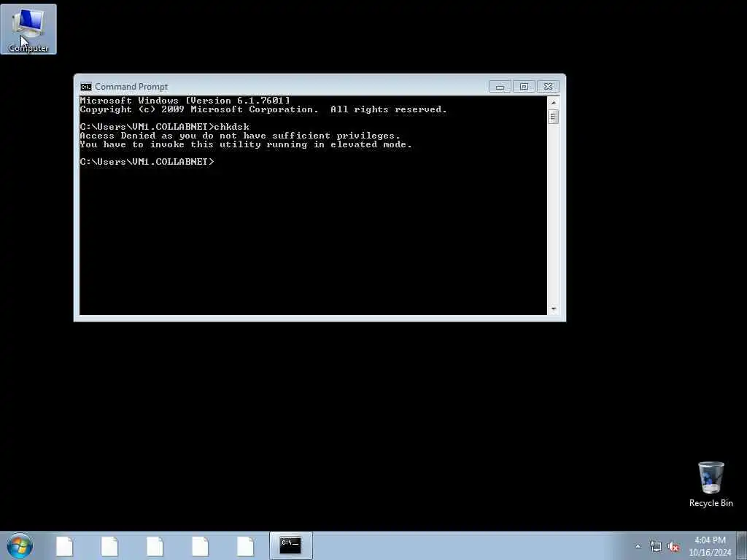Maximize the Command Prompt window
The height and width of the screenshot is (560, 747).
(x=524, y=87)
